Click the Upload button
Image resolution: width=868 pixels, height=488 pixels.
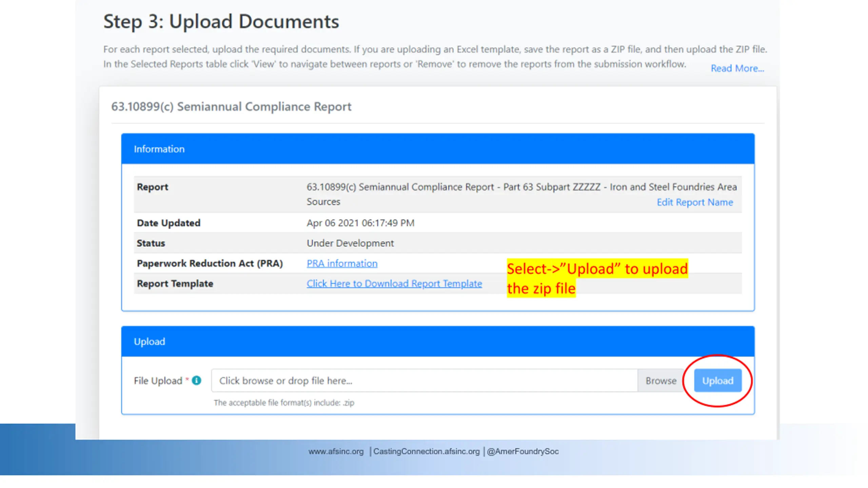[717, 381]
